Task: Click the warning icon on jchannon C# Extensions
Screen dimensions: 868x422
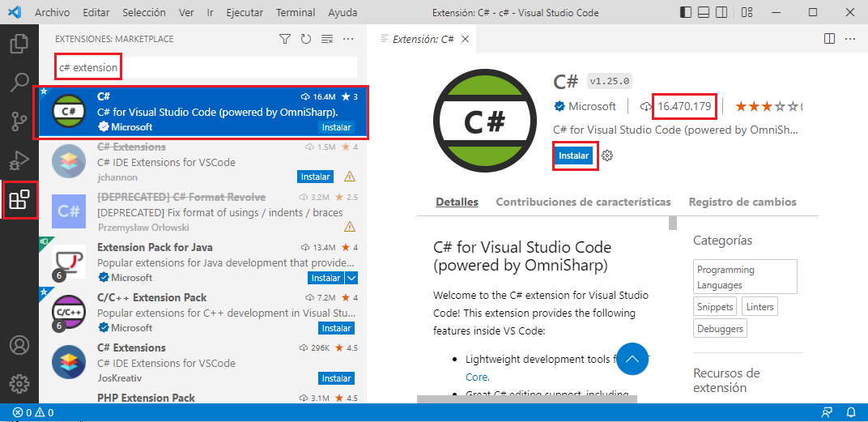Action: (349, 177)
